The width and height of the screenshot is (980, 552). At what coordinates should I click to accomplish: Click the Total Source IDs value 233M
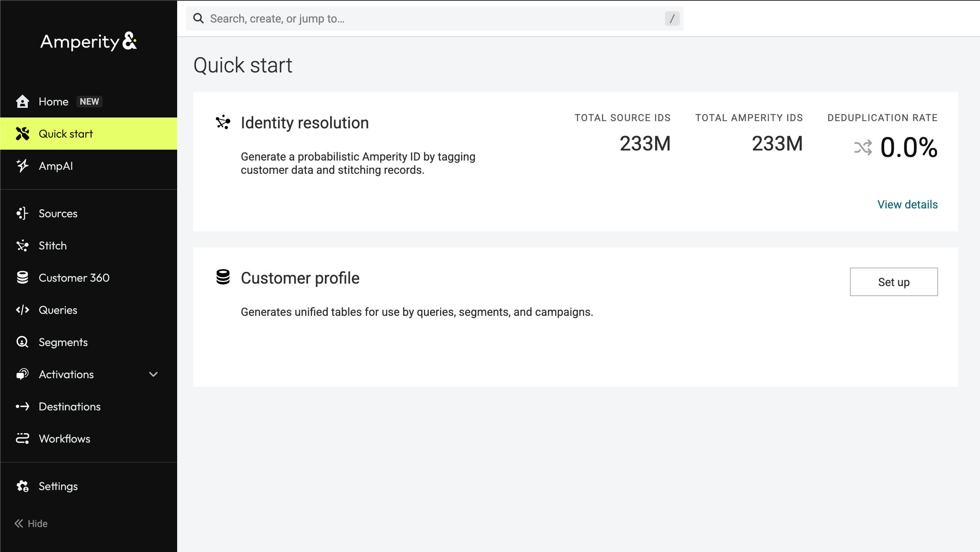(x=645, y=144)
